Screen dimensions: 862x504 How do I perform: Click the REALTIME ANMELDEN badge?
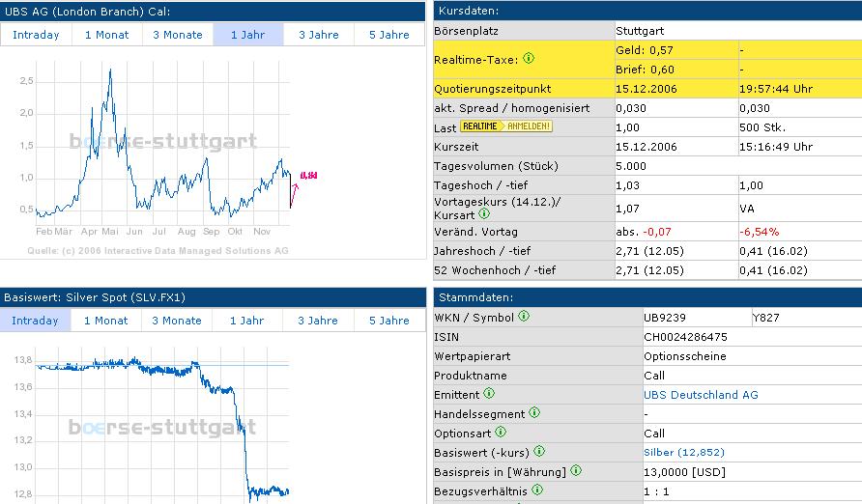pyautogui.click(x=505, y=126)
